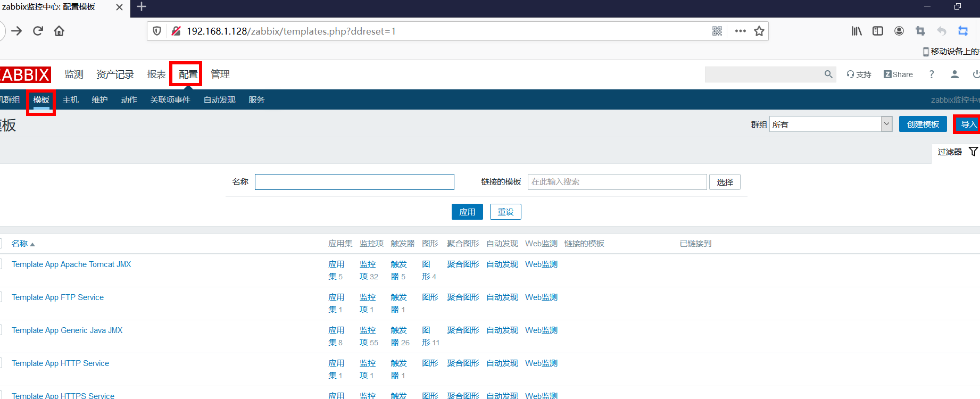Viewport: 980px width, 399px height.
Task: Open Template App Apache Tomcat JMX
Action: click(x=71, y=264)
